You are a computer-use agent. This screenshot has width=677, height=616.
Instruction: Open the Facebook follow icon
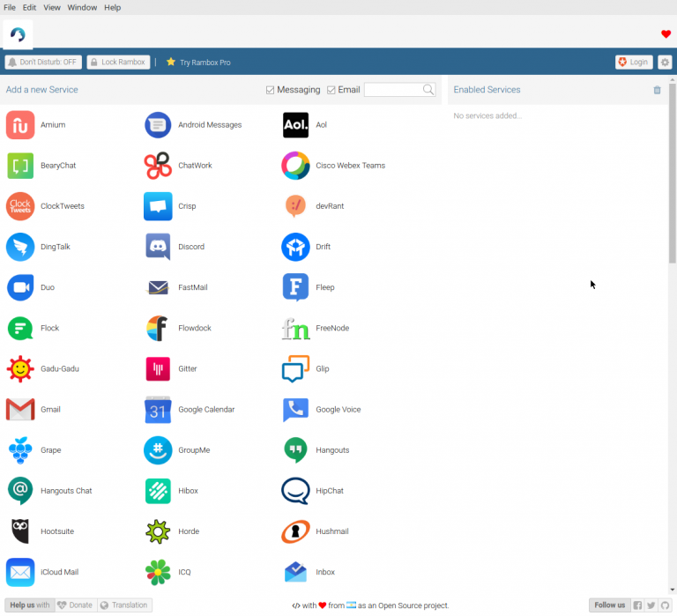[x=637, y=605]
